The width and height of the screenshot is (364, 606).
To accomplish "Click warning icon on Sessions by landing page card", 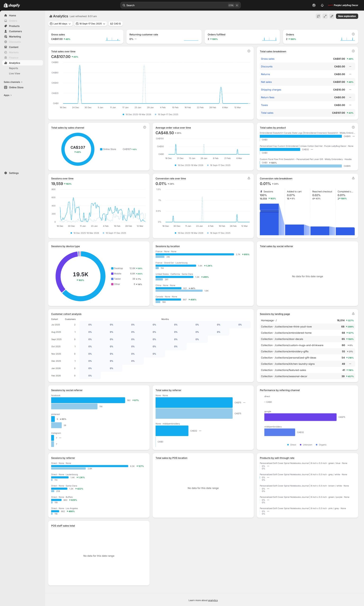I will point(353,314).
